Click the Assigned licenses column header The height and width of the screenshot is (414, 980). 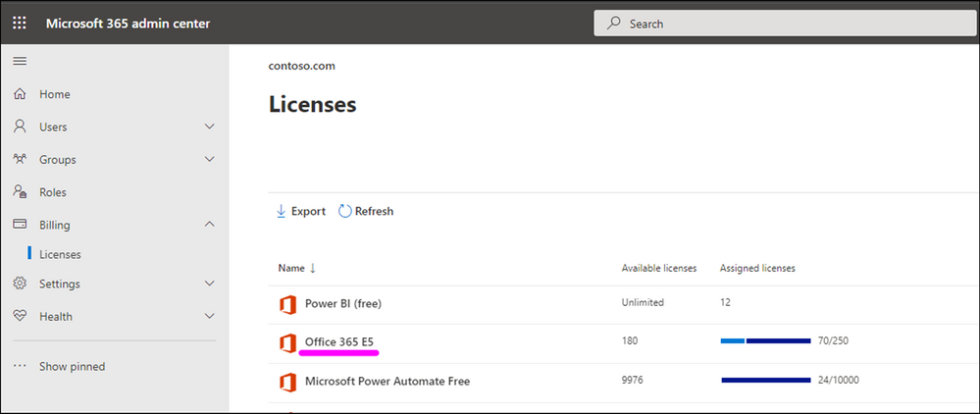757,268
